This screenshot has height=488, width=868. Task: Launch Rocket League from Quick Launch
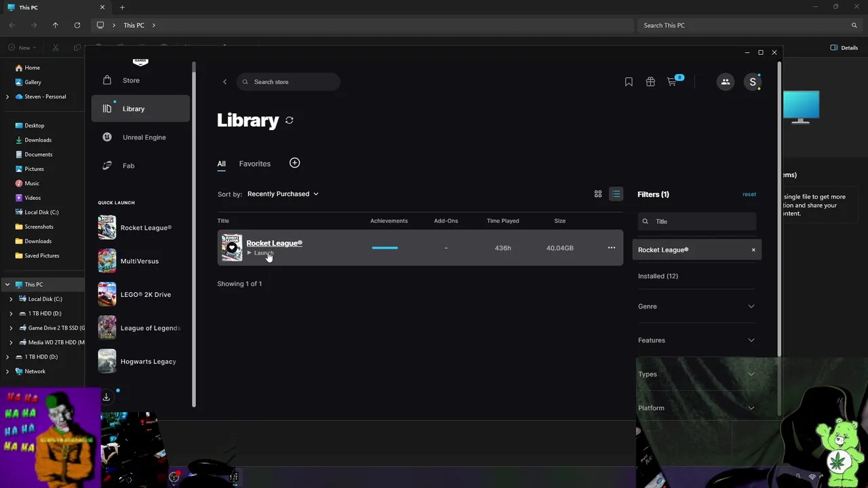click(x=140, y=228)
